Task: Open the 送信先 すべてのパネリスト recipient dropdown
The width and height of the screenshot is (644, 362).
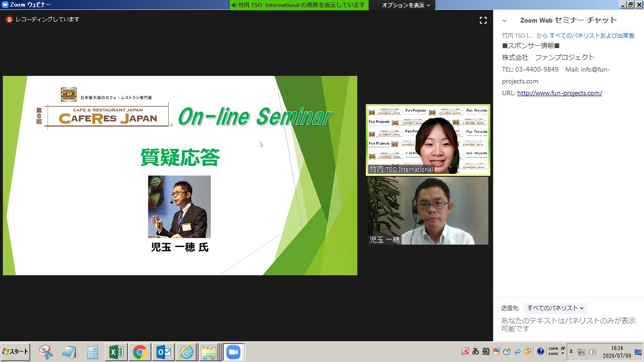Action: [555, 308]
